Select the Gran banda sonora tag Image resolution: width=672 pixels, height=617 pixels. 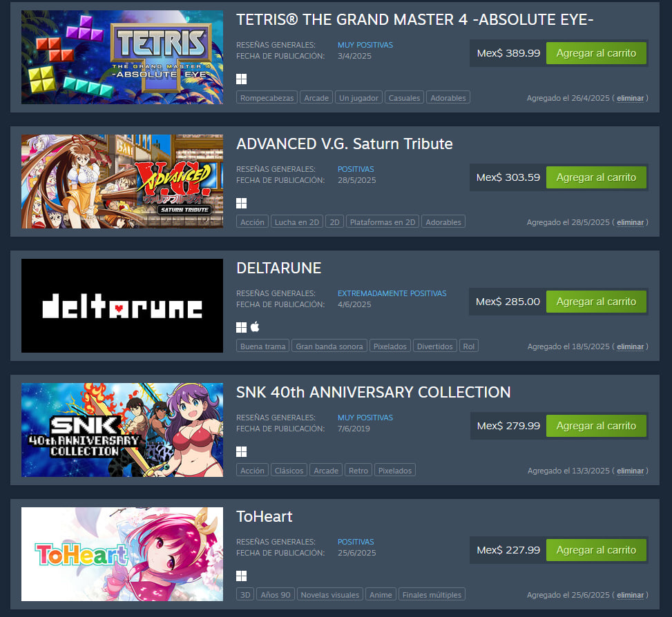click(x=329, y=346)
